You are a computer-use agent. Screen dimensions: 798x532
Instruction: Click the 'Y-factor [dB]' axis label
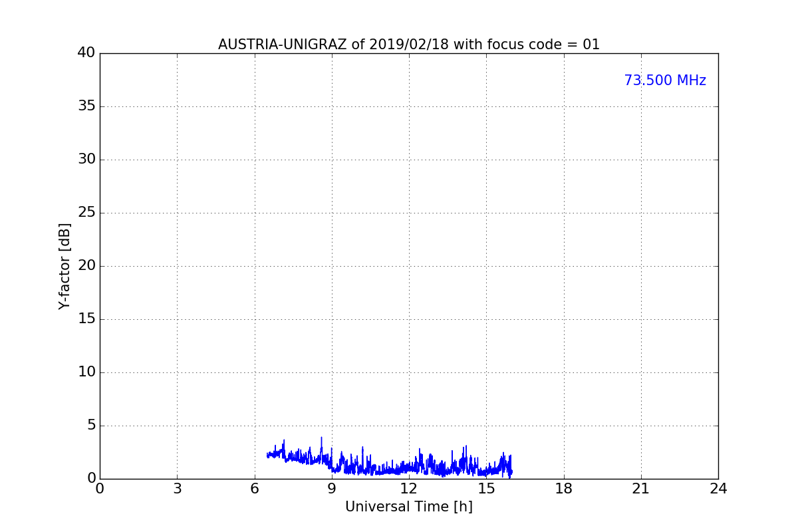point(65,266)
